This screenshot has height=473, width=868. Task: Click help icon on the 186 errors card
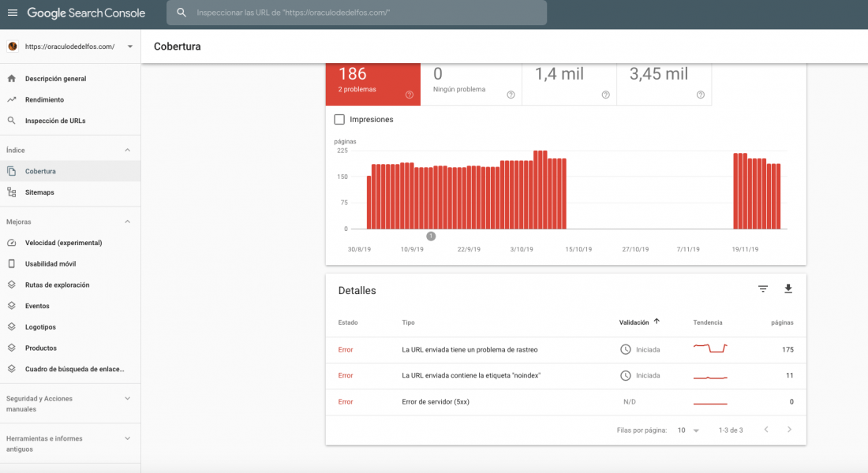tap(409, 95)
